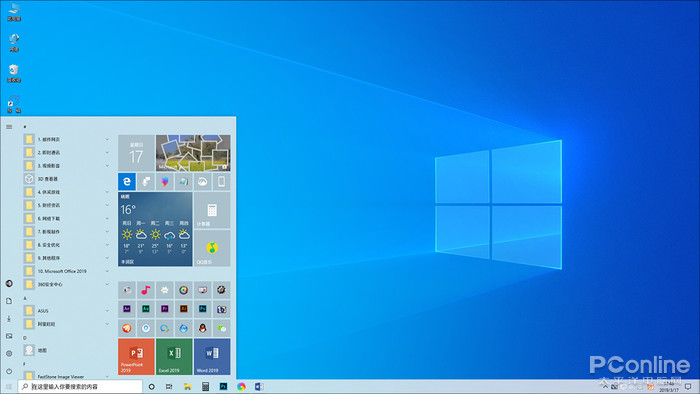Expand the Microsoft Office 2019 folder
The width and height of the screenshot is (700, 394).
(x=67, y=271)
